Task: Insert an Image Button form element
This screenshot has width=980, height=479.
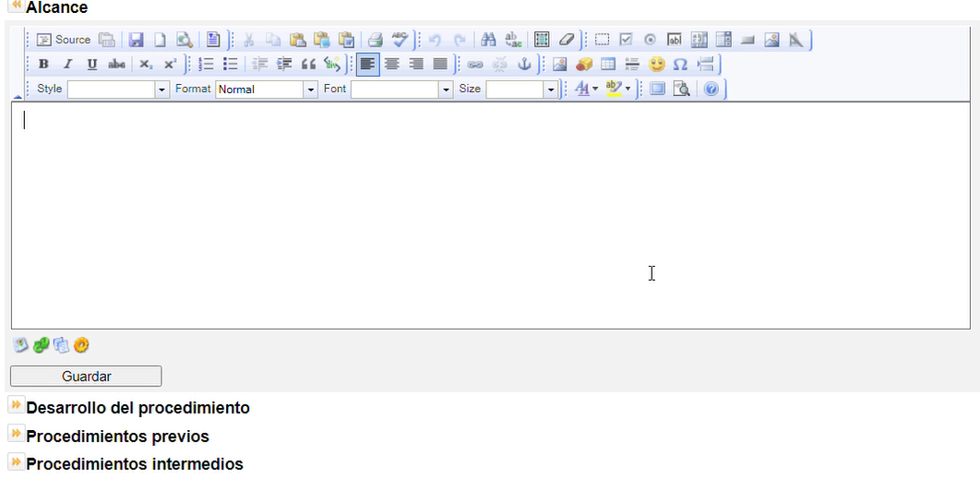Action: pos(771,40)
